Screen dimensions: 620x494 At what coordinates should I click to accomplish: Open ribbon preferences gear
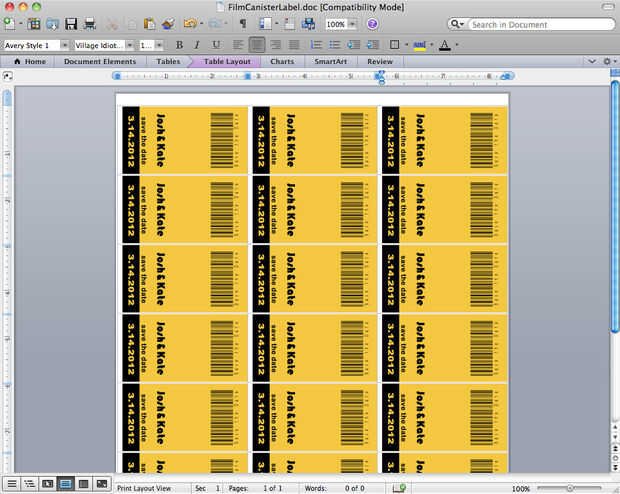pos(607,61)
